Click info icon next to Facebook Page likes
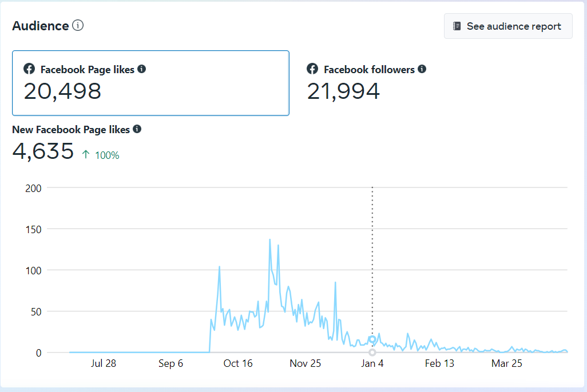 (x=142, y=69)
